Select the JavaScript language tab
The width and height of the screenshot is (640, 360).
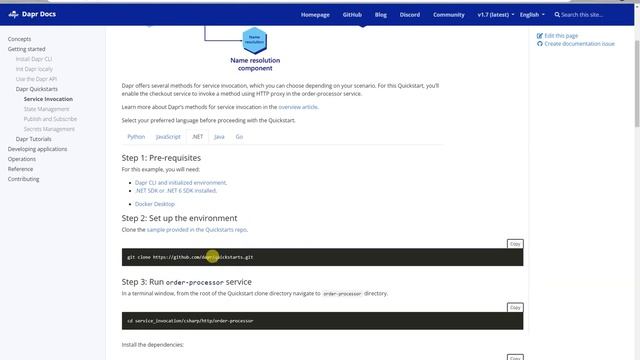click(168, 137)
